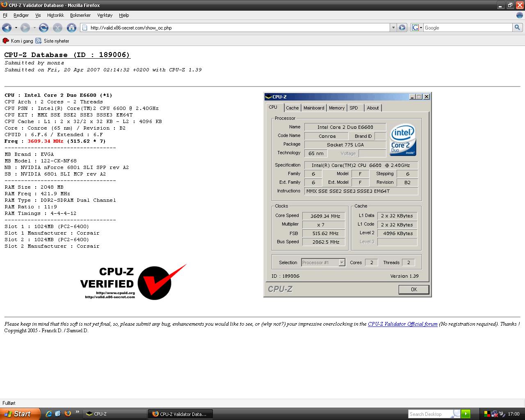525x420 pixels.
Task: Open forward history dropdown arrow
Action: point(34,27)
